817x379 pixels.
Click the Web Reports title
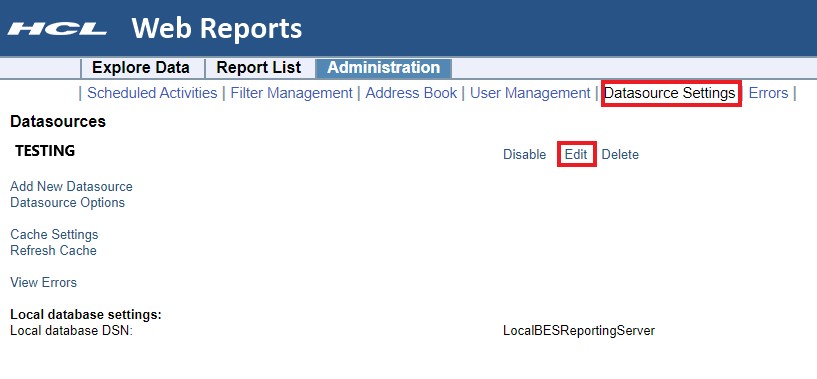pyautogui.click(x=216, y=29)
